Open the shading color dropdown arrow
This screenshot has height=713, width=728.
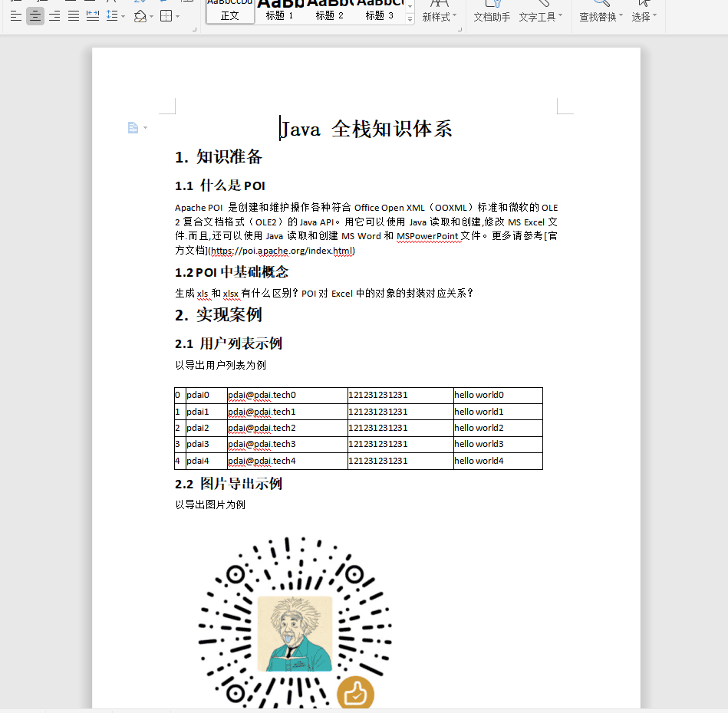[151, 16]
